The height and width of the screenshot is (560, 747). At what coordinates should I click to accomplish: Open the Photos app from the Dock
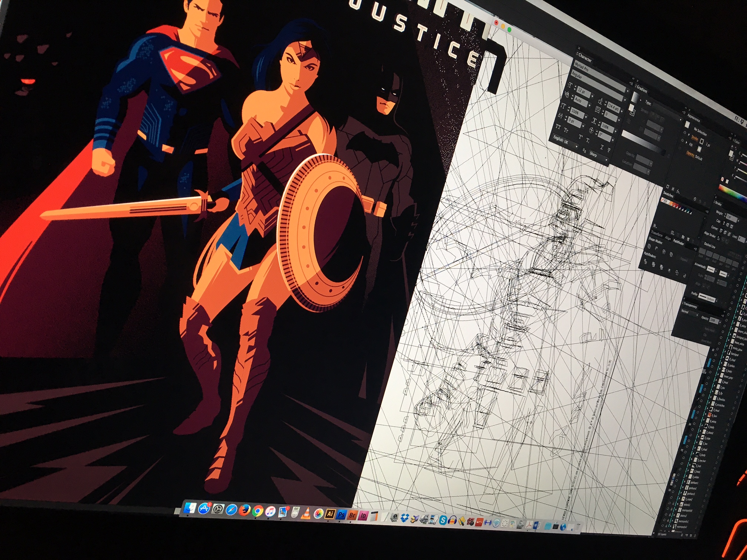tap(318, 514)
